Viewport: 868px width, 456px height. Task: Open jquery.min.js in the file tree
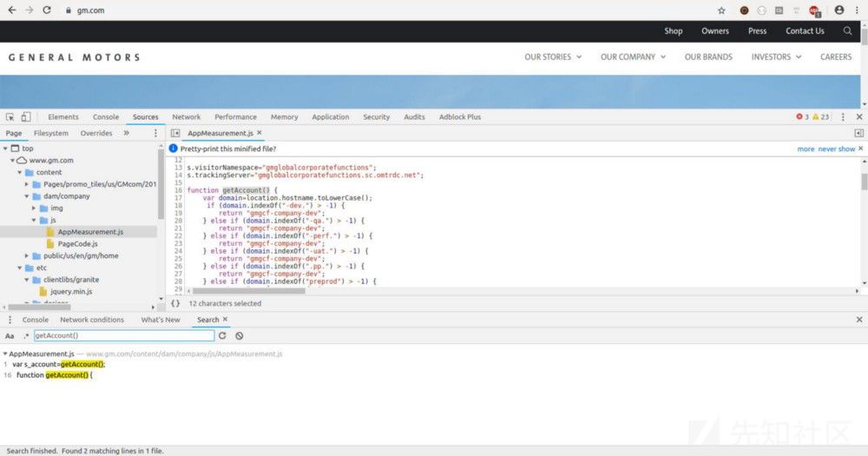tap(71, 292)
